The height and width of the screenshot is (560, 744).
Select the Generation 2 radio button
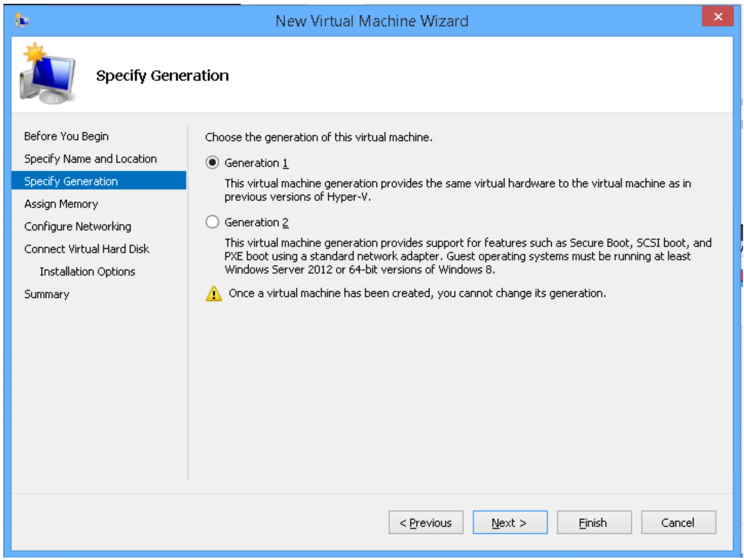point(212,222)
